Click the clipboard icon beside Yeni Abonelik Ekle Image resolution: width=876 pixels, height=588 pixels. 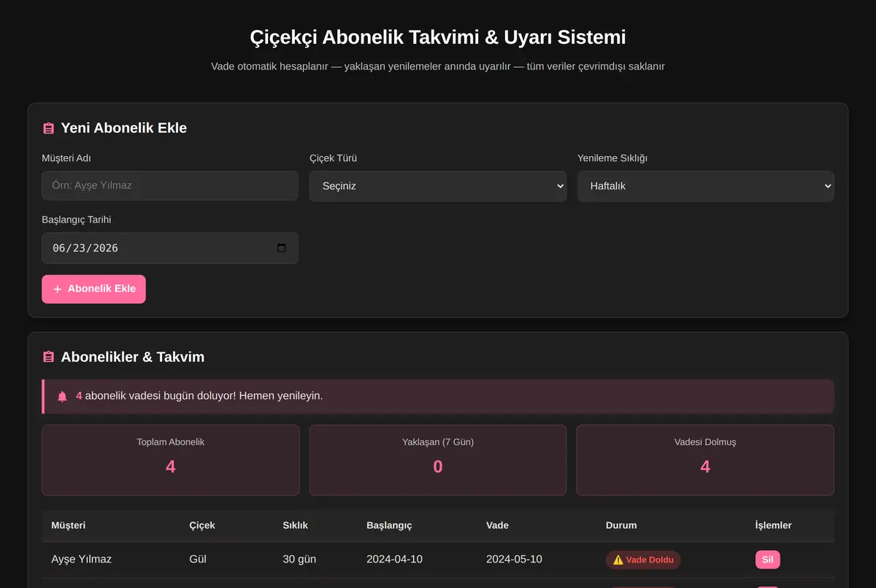click(48, 128)
